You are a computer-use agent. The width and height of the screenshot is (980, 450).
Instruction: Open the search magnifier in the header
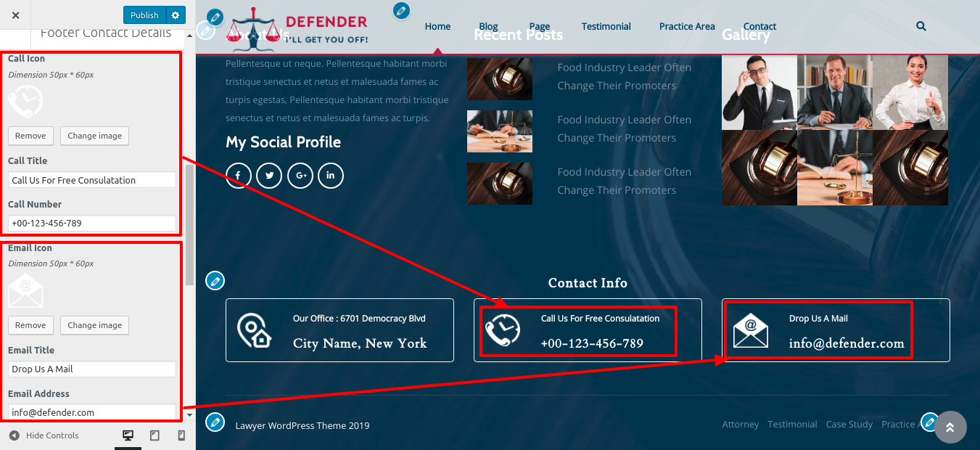[921, 26]
